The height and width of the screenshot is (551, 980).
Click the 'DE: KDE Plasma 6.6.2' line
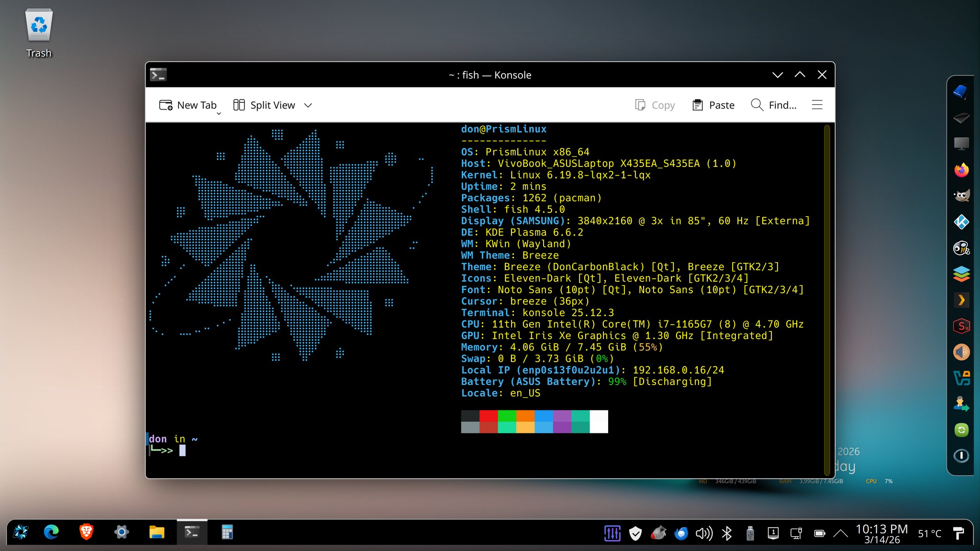522,232
